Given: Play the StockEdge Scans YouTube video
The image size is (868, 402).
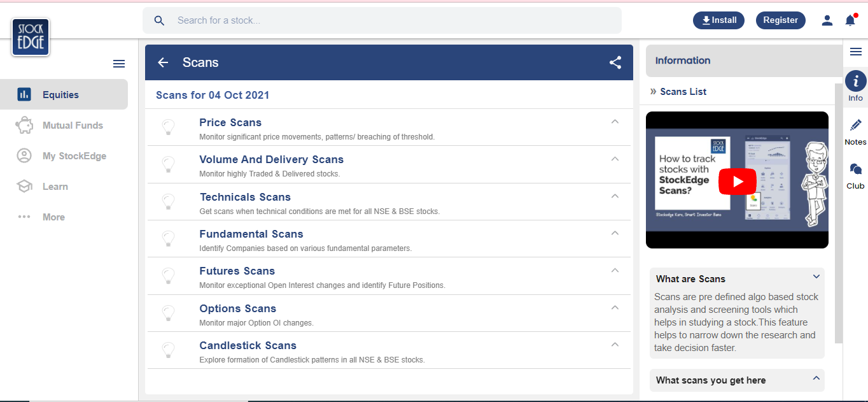Looking at the screenshot, I should click(738, 182).
